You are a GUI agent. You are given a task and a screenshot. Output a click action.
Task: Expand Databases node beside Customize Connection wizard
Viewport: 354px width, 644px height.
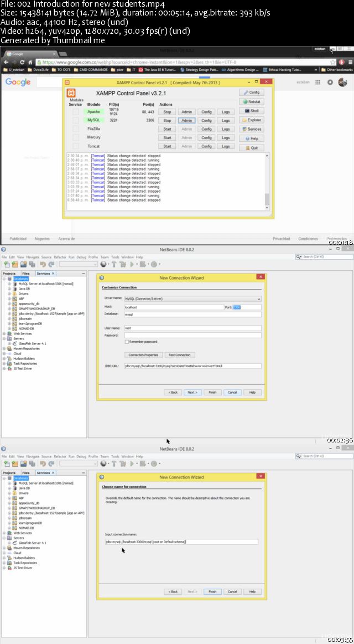pyautogui.click(x=4, y=279)
